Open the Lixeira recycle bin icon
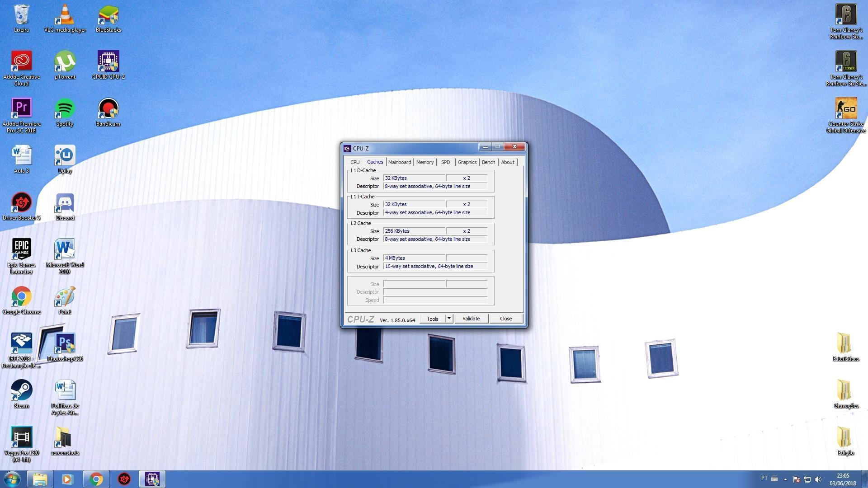The height and width of the screenshot is (488, 868). 21,18
